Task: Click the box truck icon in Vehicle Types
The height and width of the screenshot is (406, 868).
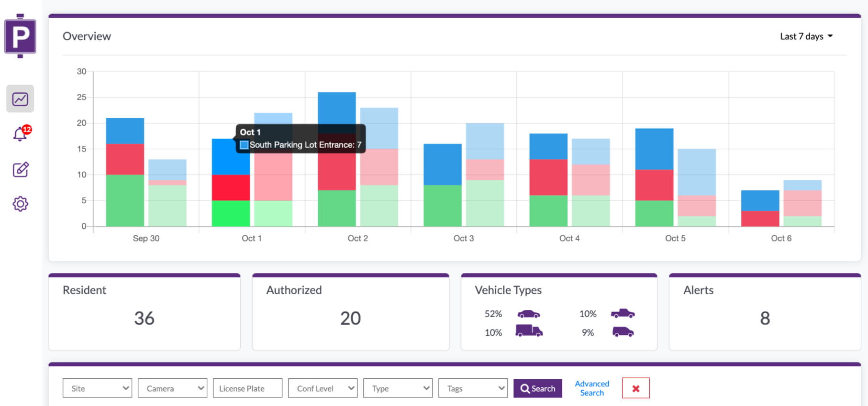Action: [x=529, y=331]
